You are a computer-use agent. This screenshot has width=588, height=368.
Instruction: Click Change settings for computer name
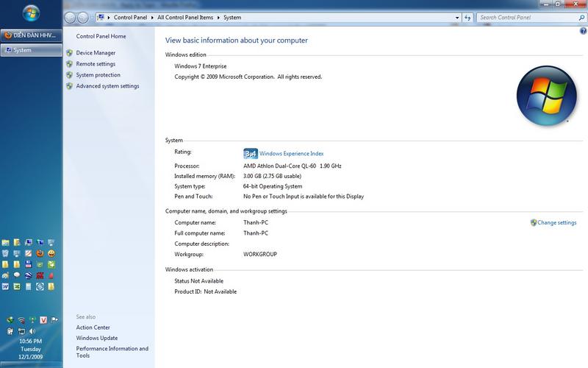[556, 222]
